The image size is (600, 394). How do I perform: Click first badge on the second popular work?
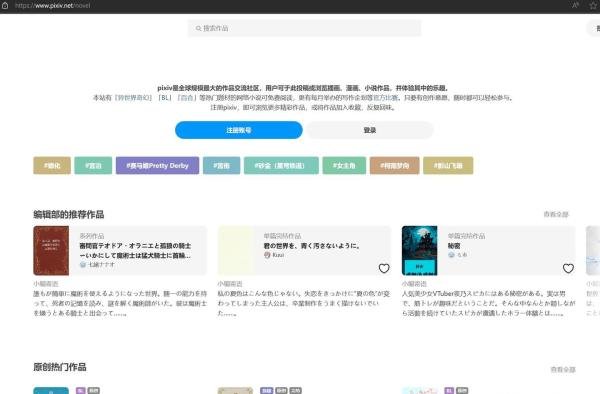[266, 391]
